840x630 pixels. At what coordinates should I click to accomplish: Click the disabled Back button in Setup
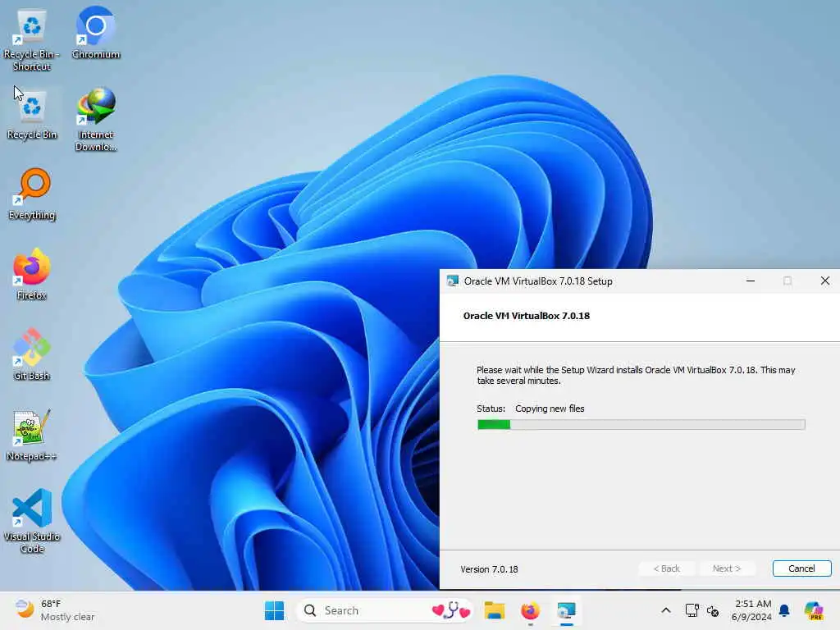click(x=666, y=568)
